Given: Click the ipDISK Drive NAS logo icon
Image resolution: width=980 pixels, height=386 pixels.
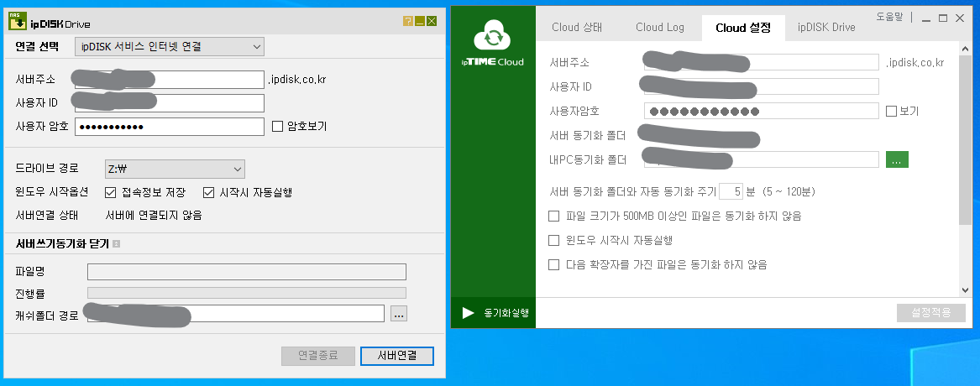Looking at the screenshot, I should (x=16, y=22).
